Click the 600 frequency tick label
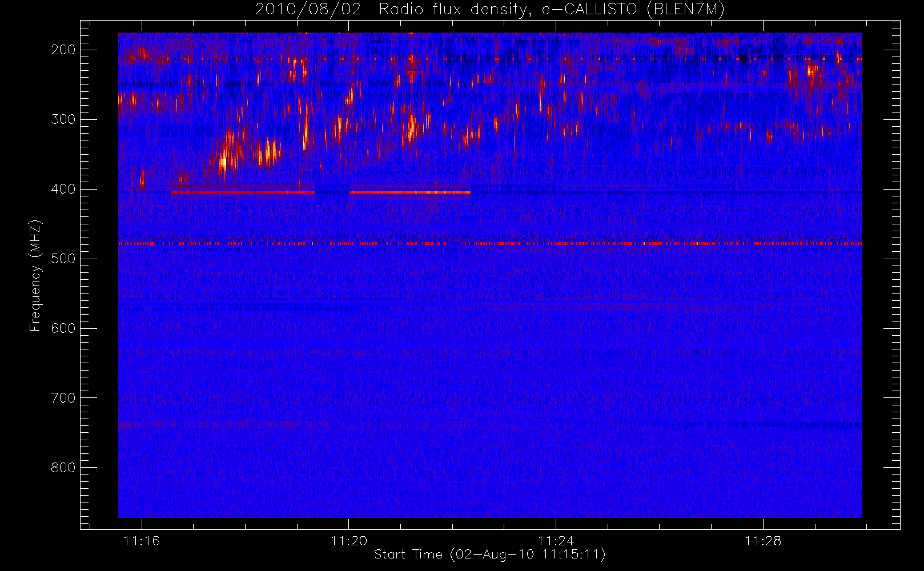Screen dimensions: 924x571 (63, 328)
